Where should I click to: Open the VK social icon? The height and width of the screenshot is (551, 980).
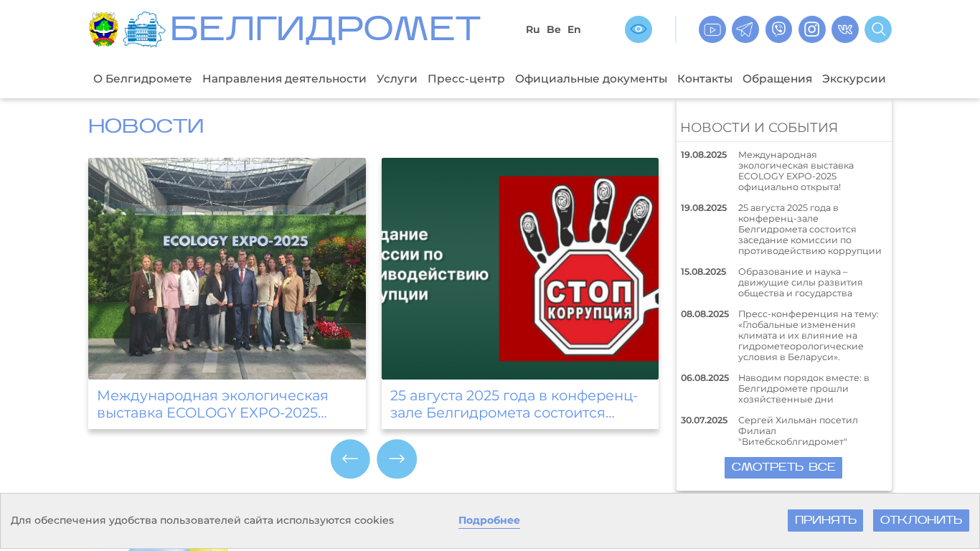click(x=845, y=29)
